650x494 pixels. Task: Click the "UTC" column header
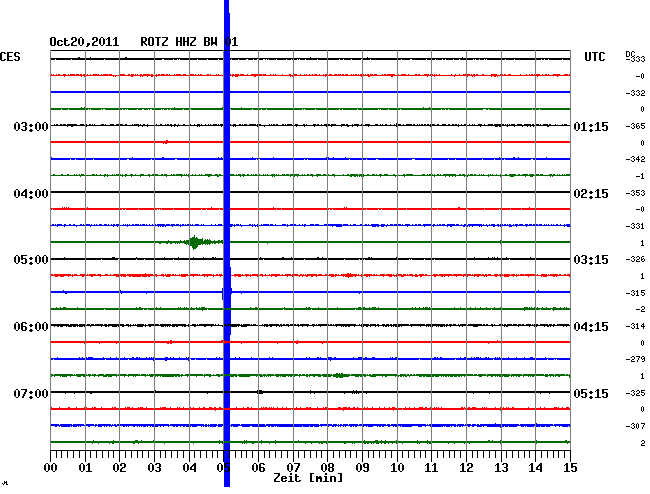point(594,57)
